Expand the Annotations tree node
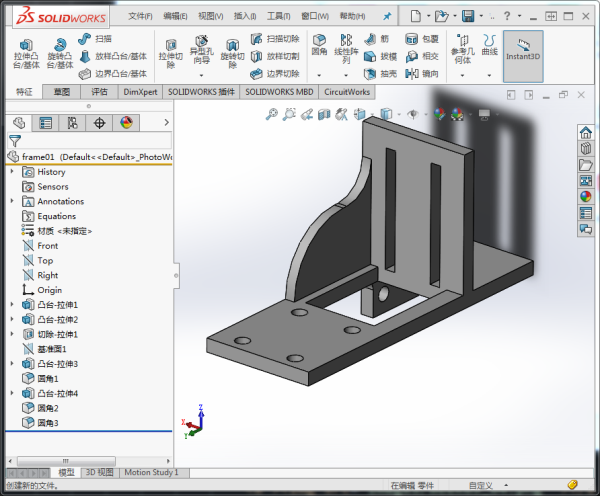Viewport: 600px width, 496px height. point(12,201)
